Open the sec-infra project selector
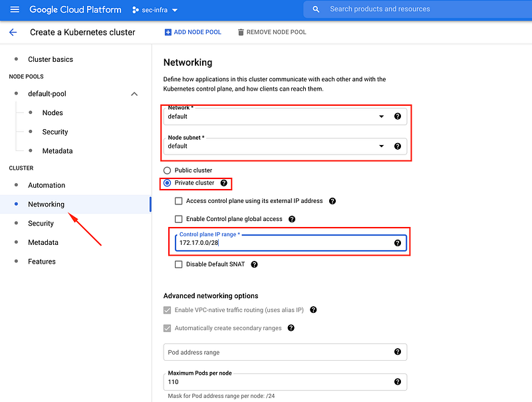532x402 pixels. point(150,10)
